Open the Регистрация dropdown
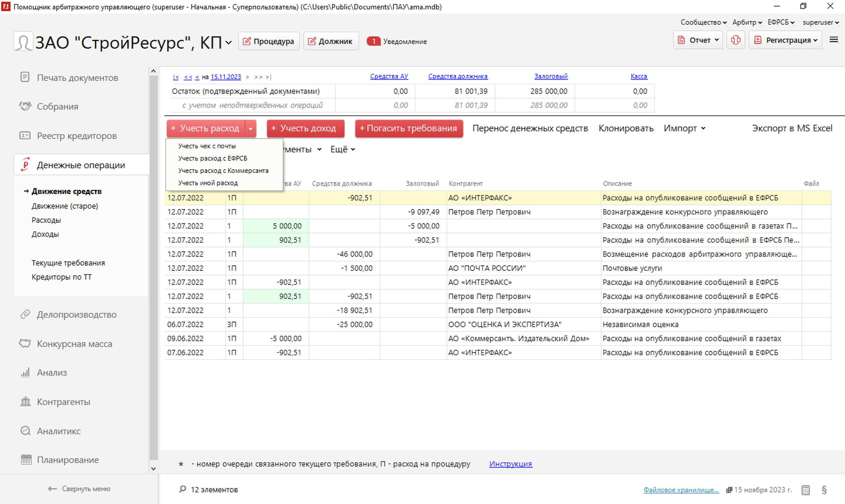Image resolution: width=845 pixels, height=504 pixels. point(786,40)
